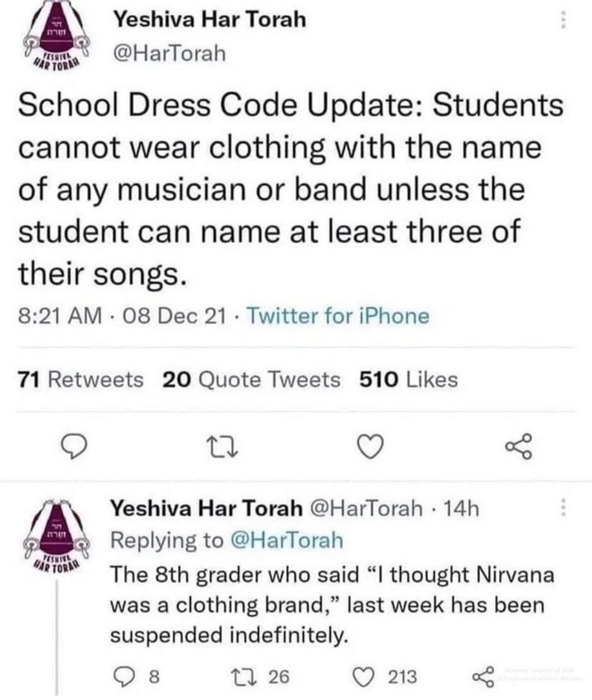This screenshot has width=592, height=700.
Task: Click the @HarTorah handle in the header
Action: point(169,54)
